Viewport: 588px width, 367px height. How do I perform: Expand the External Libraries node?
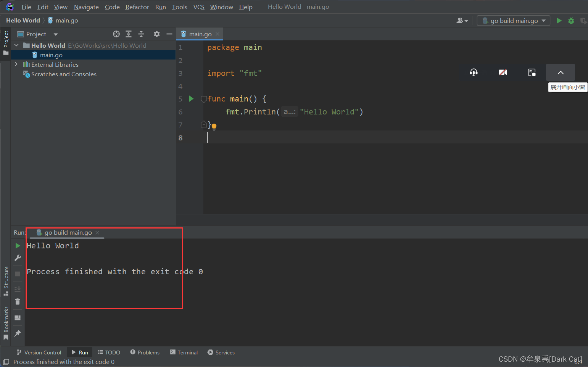pos(16,64)
